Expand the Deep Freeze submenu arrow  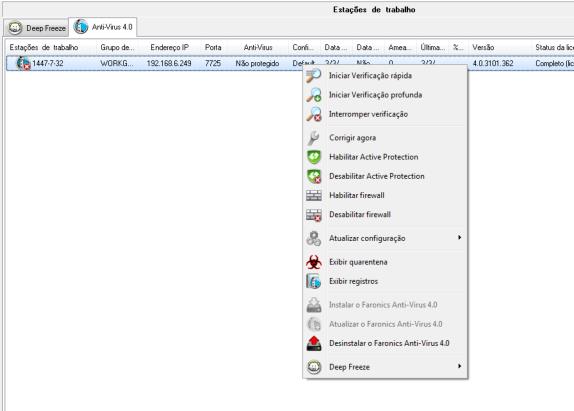[459, 366]
